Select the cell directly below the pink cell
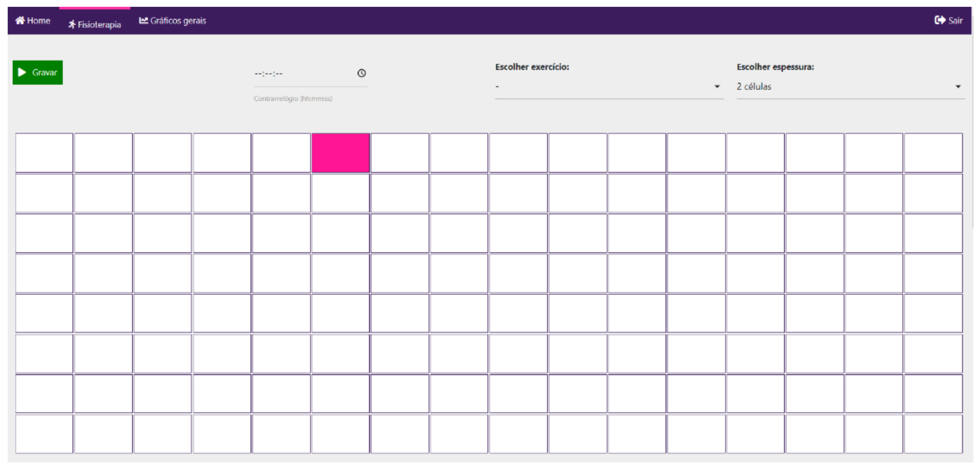The image size is (980, 471). click(x=341, y=193)
